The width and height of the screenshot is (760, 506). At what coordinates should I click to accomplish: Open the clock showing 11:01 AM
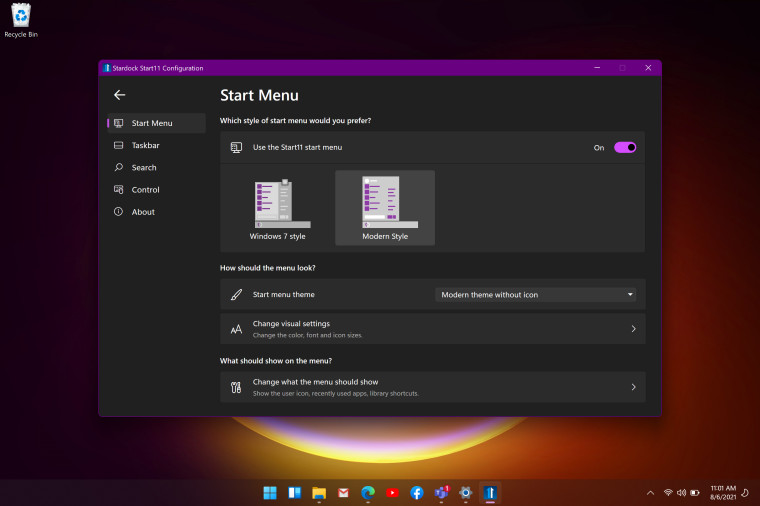tap(723, 492)
